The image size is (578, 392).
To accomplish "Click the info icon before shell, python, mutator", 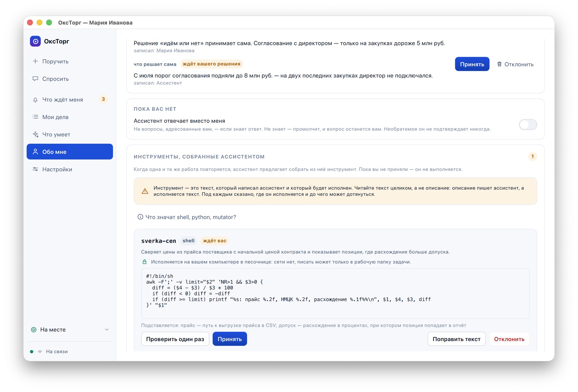I will (x=140, y=217).
